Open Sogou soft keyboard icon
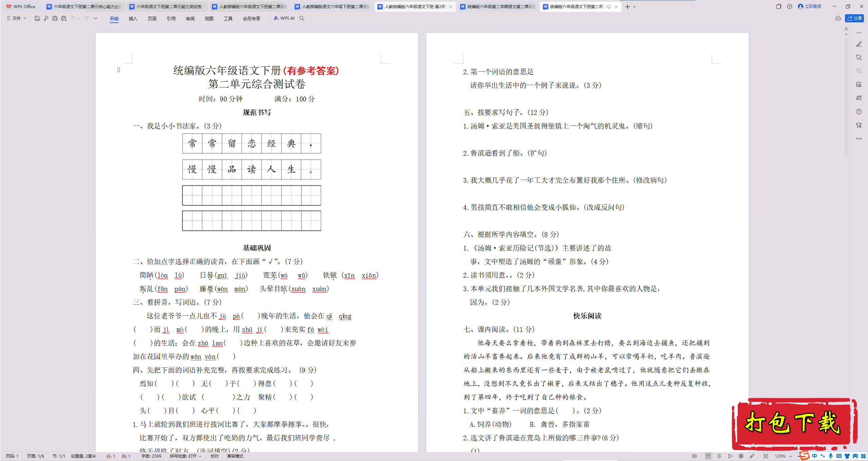 (x=839, y=456)
